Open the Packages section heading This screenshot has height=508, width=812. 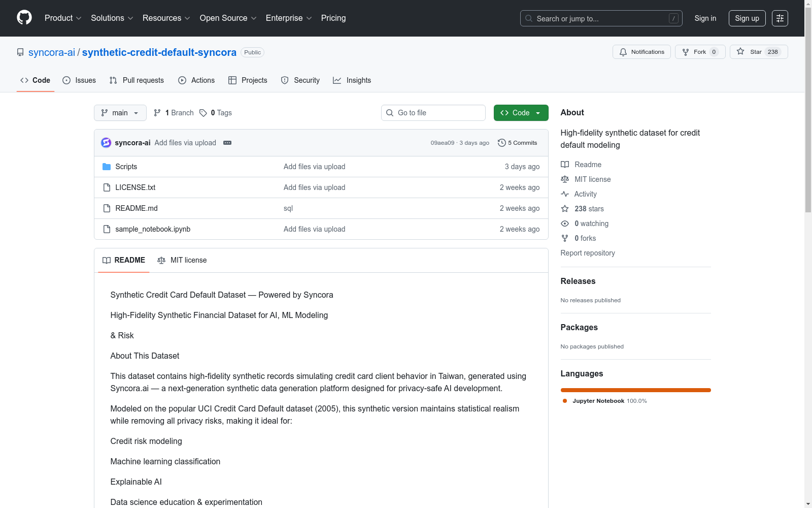click(579, 327)
